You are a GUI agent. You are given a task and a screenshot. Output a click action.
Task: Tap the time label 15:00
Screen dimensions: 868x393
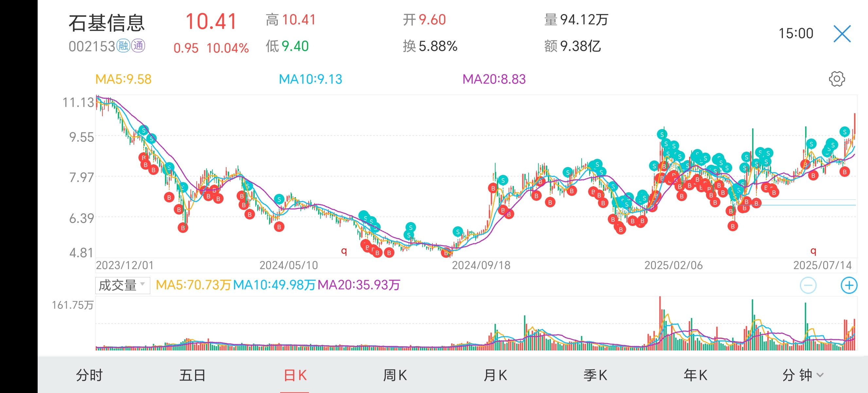796,33
